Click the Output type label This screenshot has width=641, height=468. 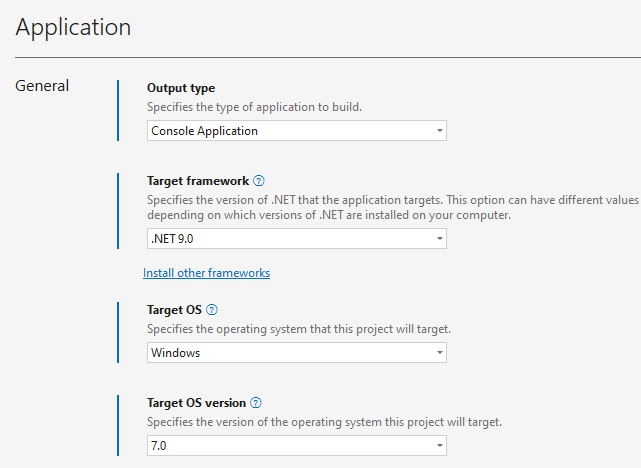(181, 88)
